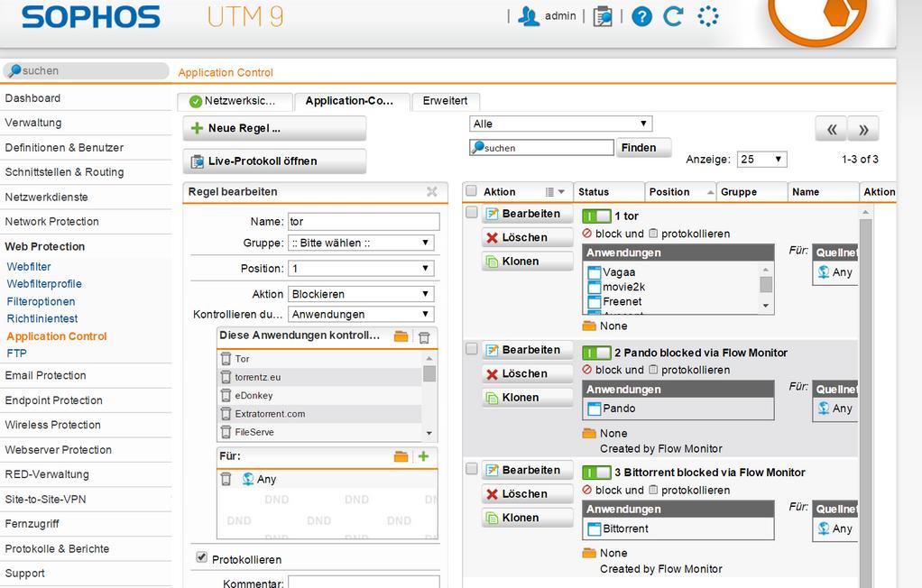Clear application list with the header trash icon
Viewport: 922px width, 588px height.
pos(424,337)
